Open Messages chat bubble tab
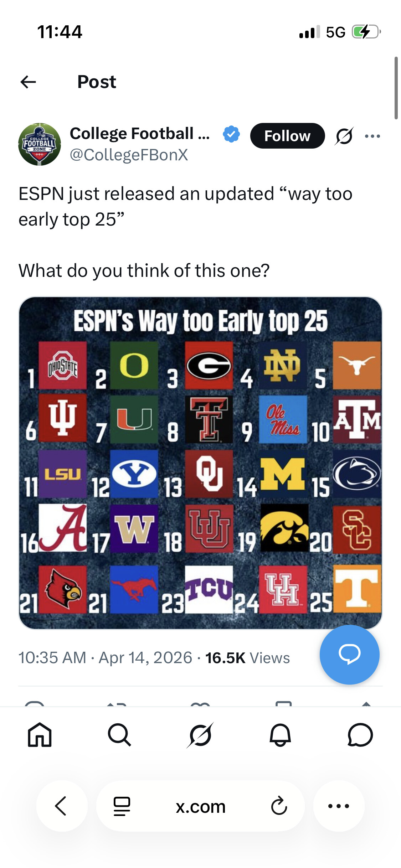This screenshot has height=868, width=401. pyautogui.click(x=360, y=735)
